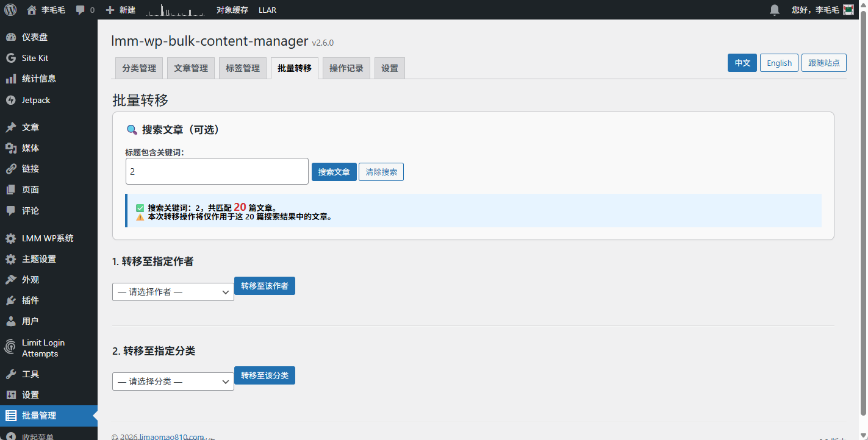Click the keyword search input field

click(x=217, y=172)
